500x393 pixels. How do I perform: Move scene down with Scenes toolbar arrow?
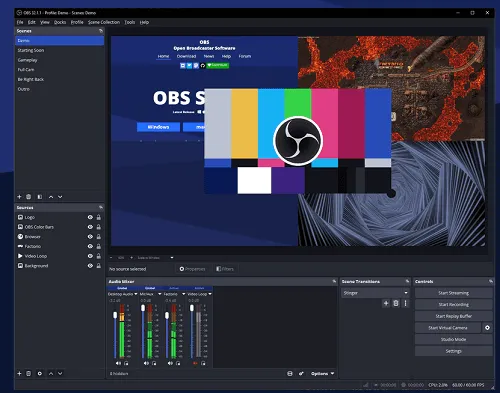[60, 197]
